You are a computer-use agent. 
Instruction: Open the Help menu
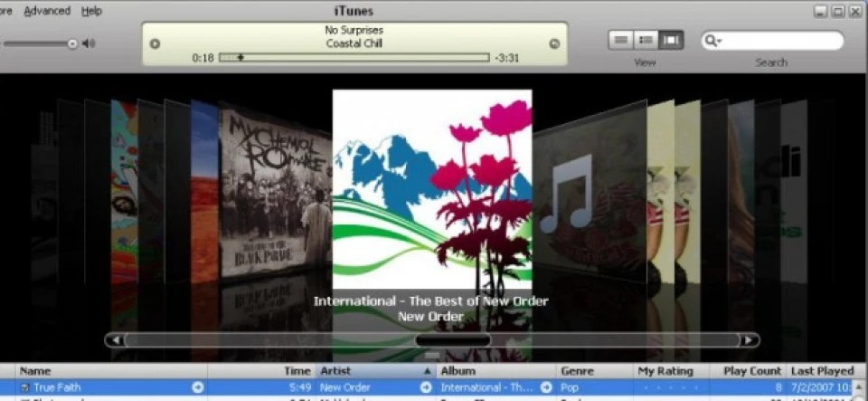point(91,11)
